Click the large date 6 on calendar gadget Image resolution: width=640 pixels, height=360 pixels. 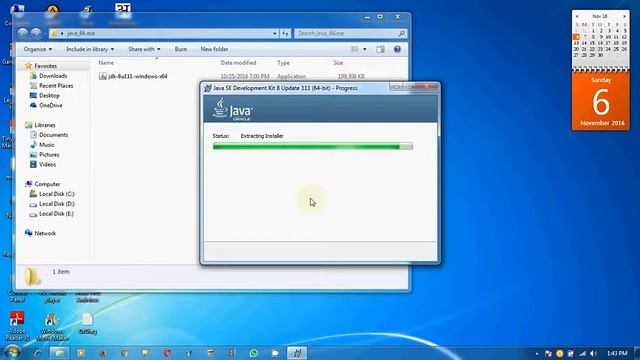point(601,102)
